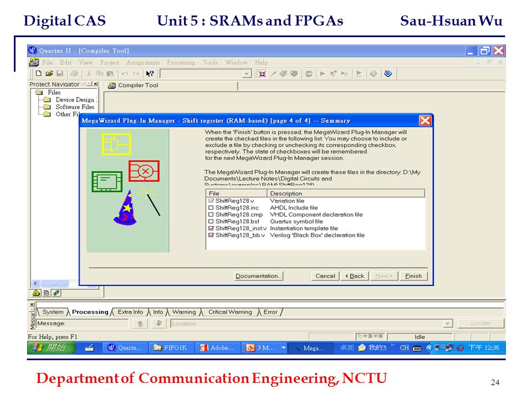This screenshot has height=399, width=532.
Task: Click the red-starred settings icon in toolbar
Action: (262, 74)
